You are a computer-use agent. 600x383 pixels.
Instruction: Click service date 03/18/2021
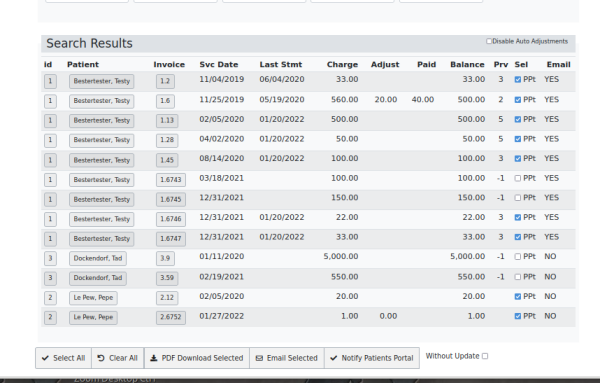(x=222, y=178)
